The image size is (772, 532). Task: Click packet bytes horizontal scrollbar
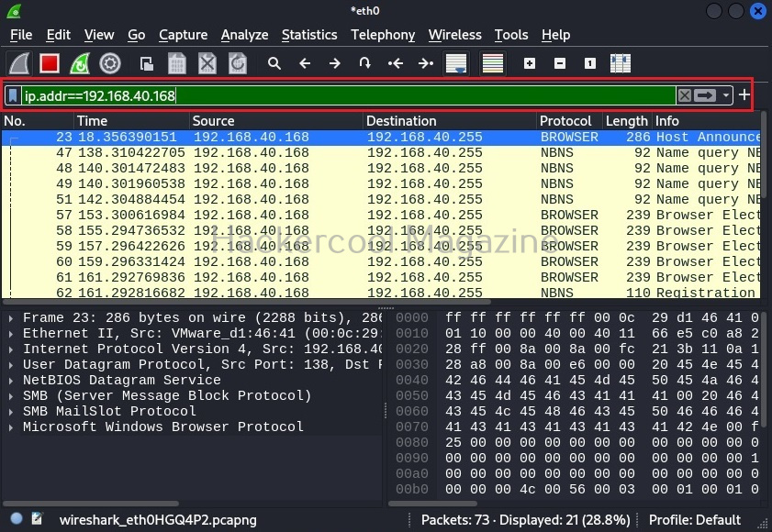coord(432,504)
